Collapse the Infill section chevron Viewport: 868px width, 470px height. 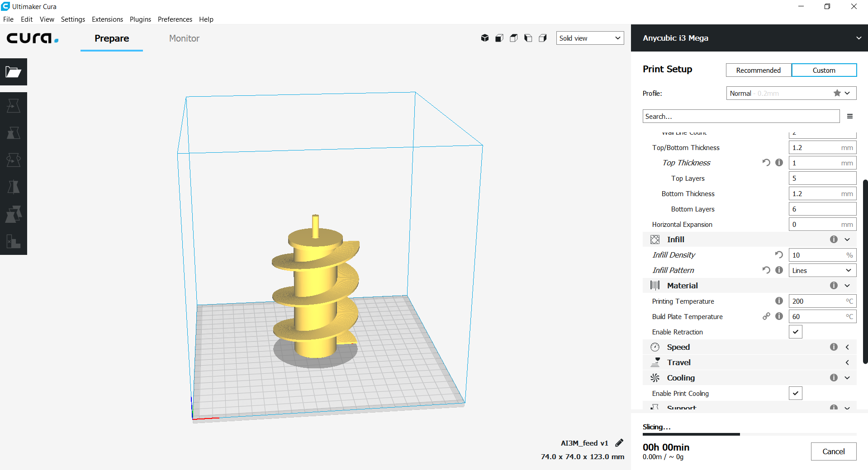point(847,240)
